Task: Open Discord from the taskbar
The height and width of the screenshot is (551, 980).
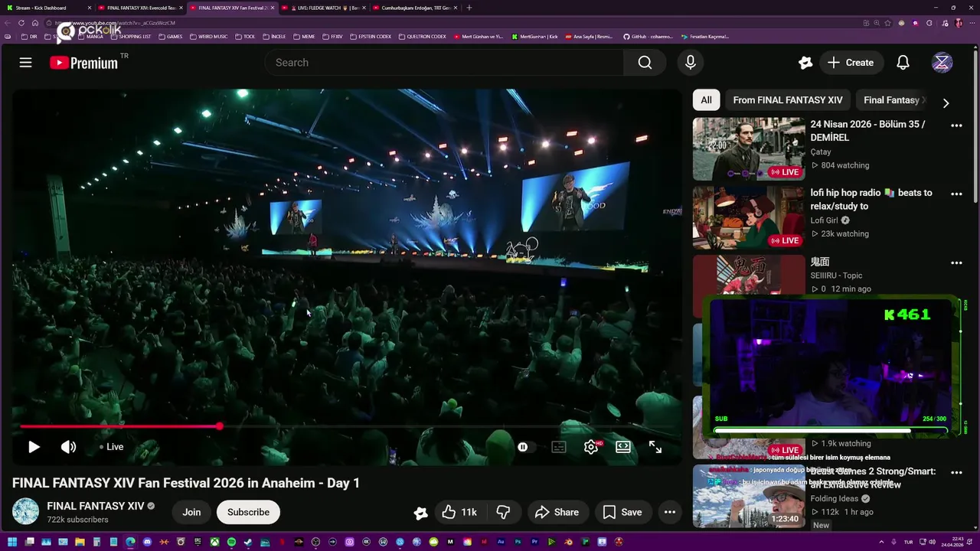Action: [x=147, y=543]
